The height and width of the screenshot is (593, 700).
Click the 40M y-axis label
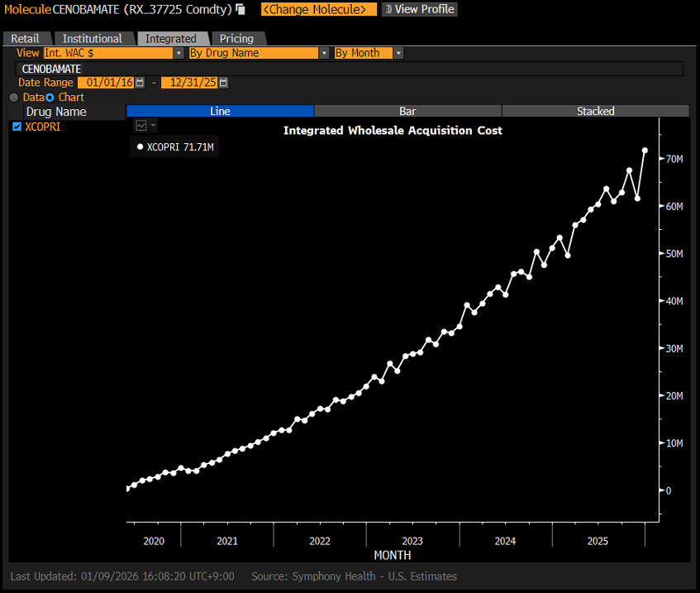point(674,301)
